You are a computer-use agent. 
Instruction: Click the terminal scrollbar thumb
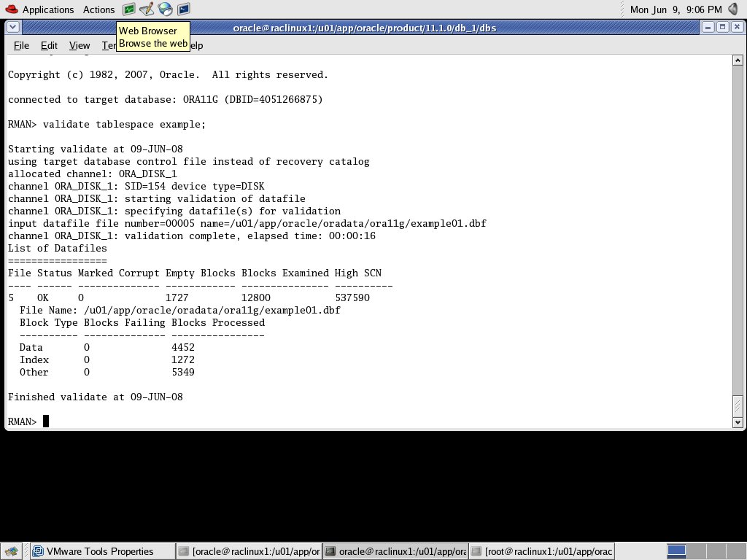[738, 405]
